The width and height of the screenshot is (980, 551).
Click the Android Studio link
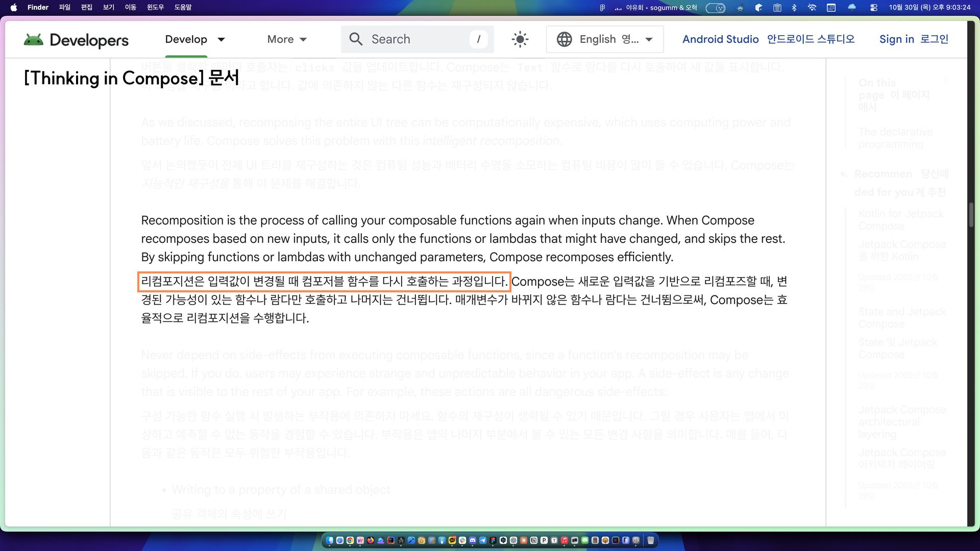(x=720, y=39)
